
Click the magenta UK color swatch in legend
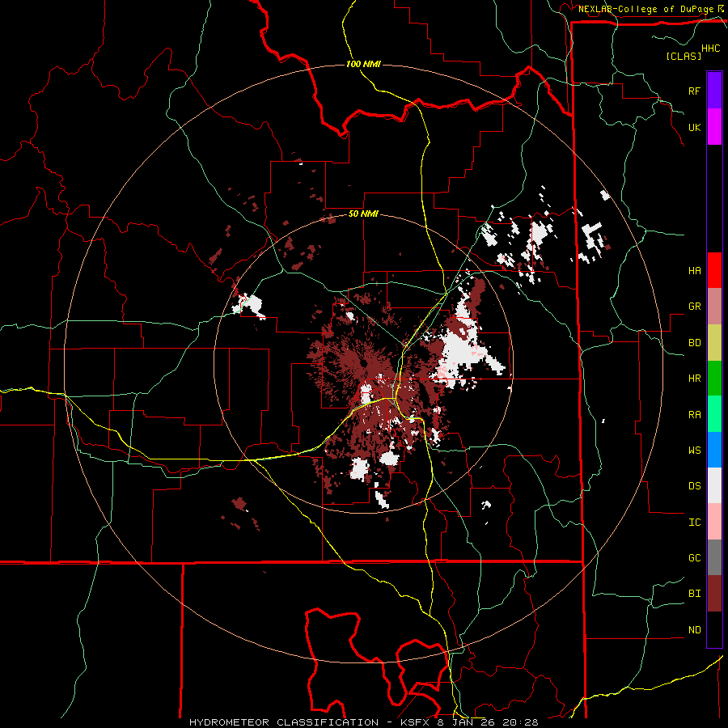point(714,127)
